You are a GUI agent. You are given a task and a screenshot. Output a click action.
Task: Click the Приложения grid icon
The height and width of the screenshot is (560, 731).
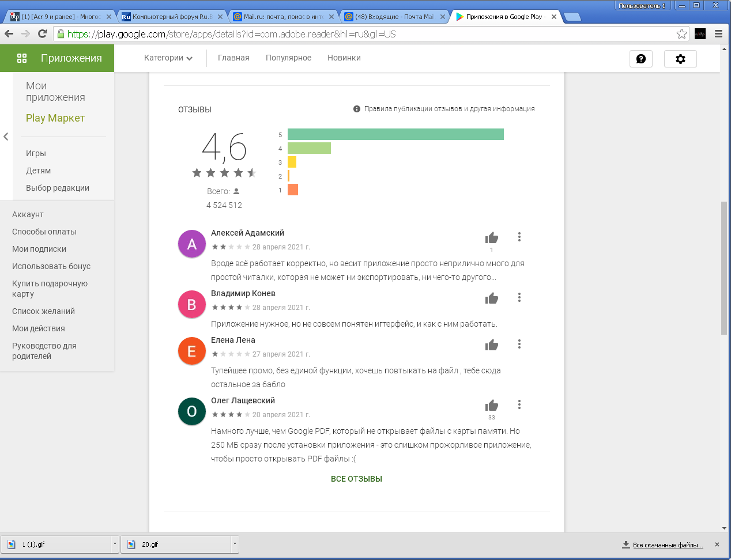(x=22, y=58)
